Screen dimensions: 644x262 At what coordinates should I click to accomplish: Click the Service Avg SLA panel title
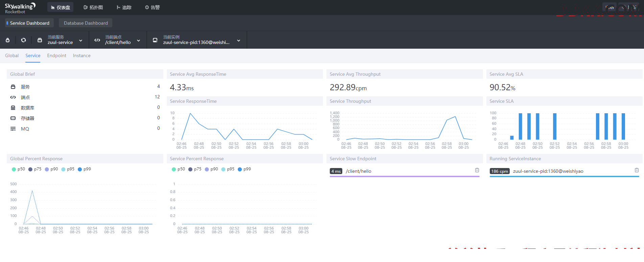506,74
